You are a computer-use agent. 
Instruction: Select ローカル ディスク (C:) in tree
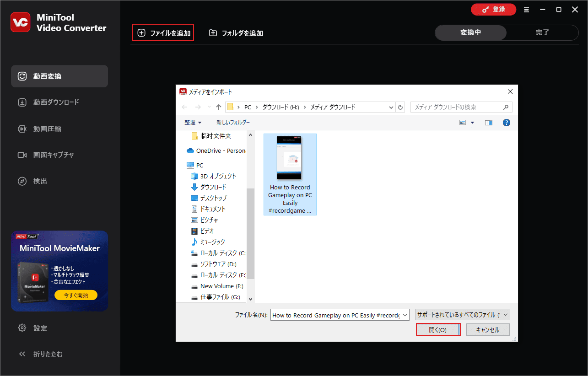coord(218,253)
